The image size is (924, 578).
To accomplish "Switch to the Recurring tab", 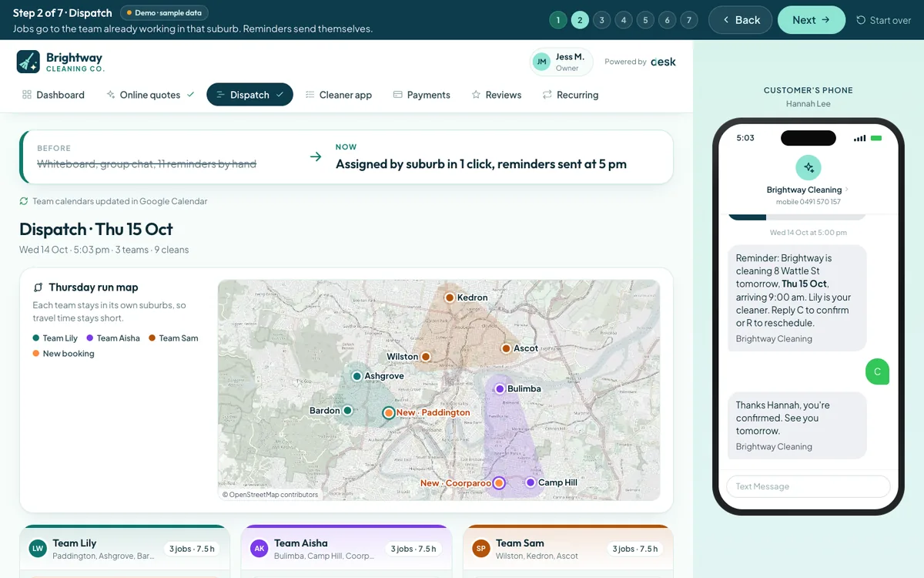I will tap(571, 95).
